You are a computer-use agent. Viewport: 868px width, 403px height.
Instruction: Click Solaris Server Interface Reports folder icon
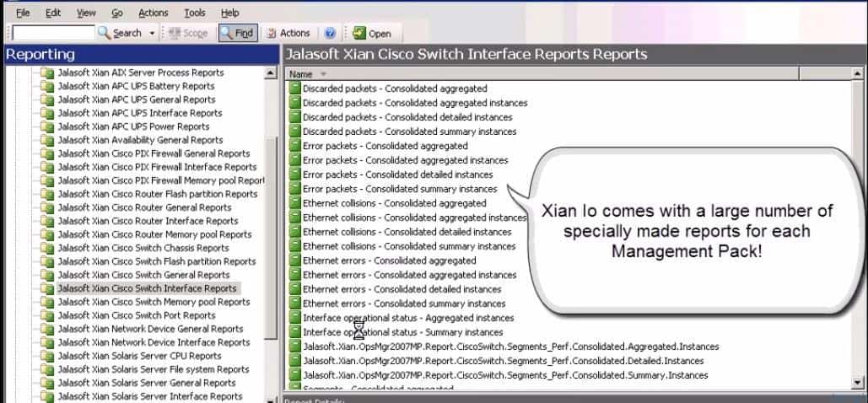coord(47,396)
